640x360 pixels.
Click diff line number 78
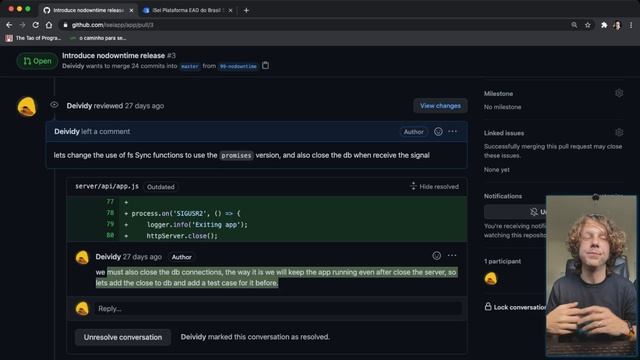110,213
